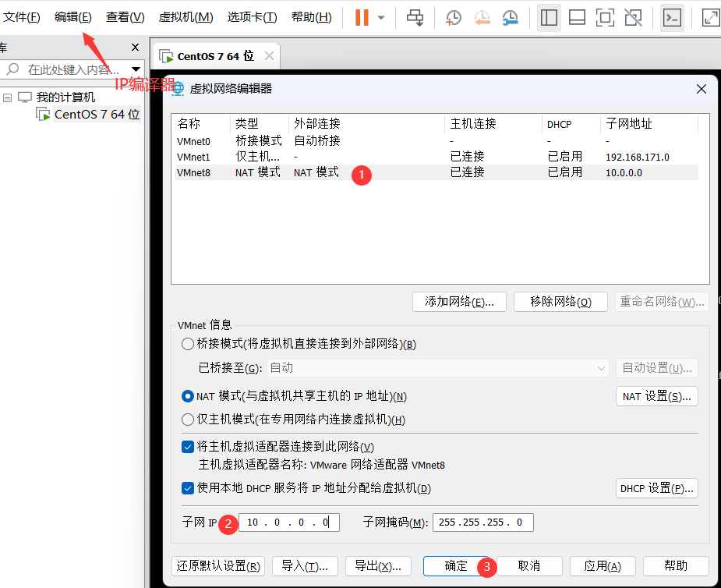The width and height of the screenshot is (721, 588).
Task: Close the library panel
Action: (x=135, y=47)
